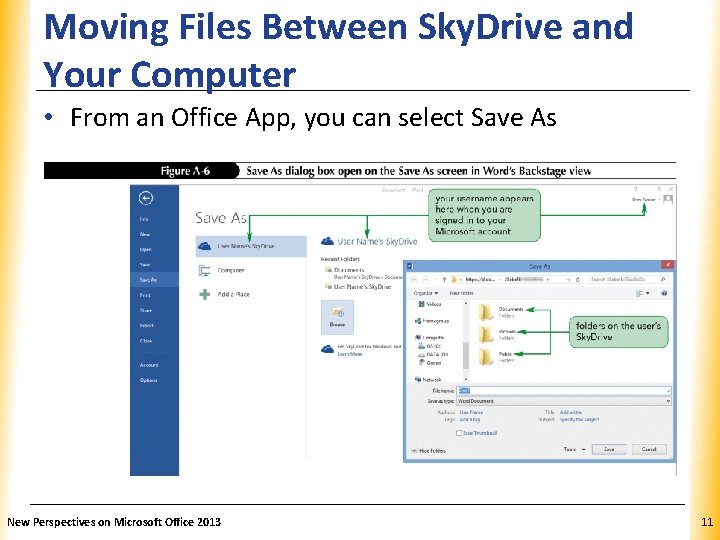Expand the File name dropdown arrow

668,391
